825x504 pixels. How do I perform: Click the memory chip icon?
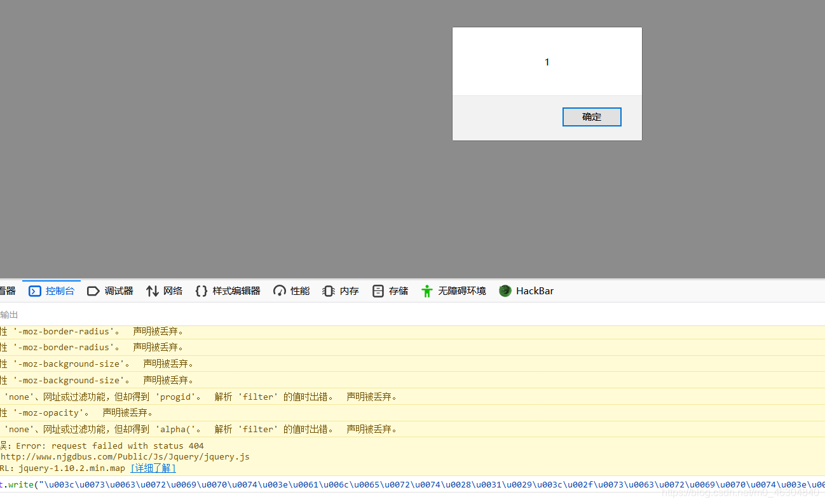point(329,291)
